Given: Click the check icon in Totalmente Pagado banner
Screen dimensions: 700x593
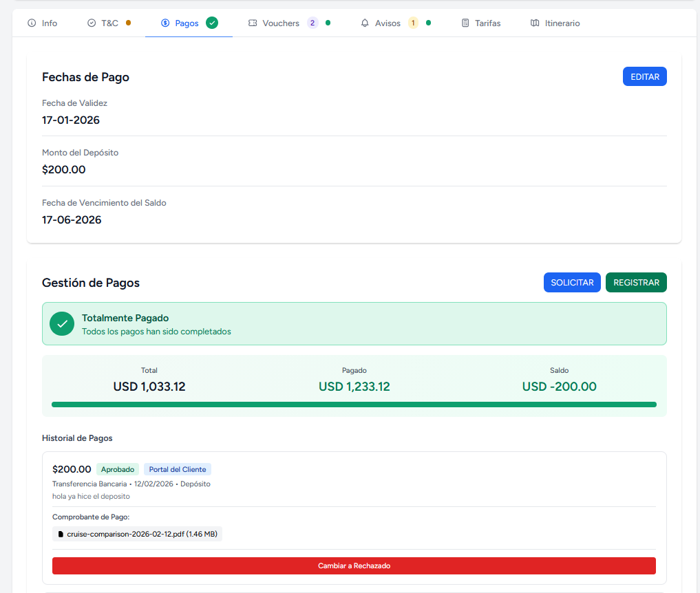Looking at the screenshot, I should (61, 323).
